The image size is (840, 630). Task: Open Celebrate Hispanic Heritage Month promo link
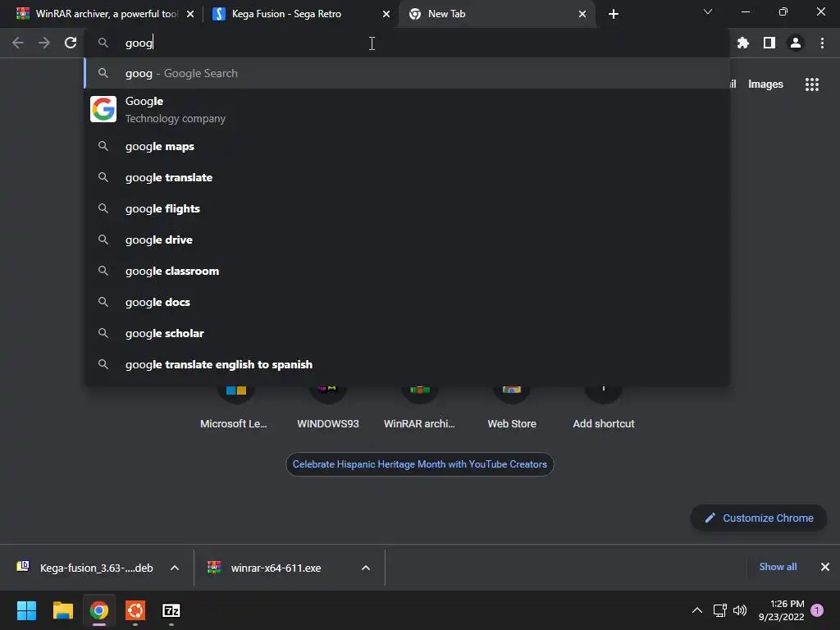tap(419, 464)
